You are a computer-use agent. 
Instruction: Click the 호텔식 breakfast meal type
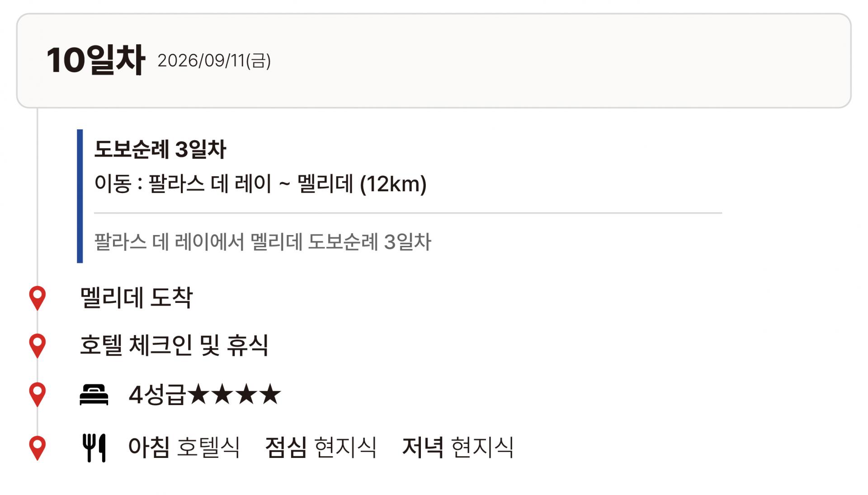click(x=208, y=448)
